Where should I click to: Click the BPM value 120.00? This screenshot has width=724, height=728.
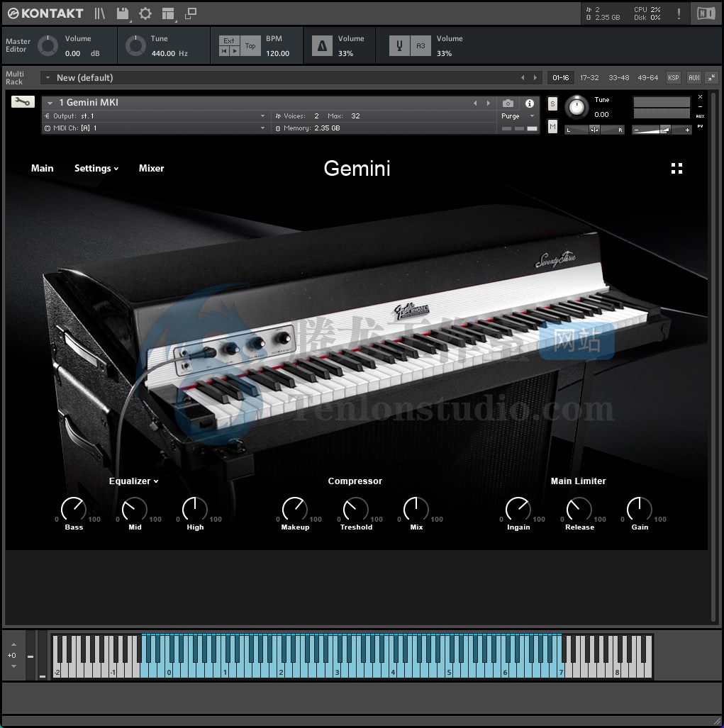click(278, 53)
